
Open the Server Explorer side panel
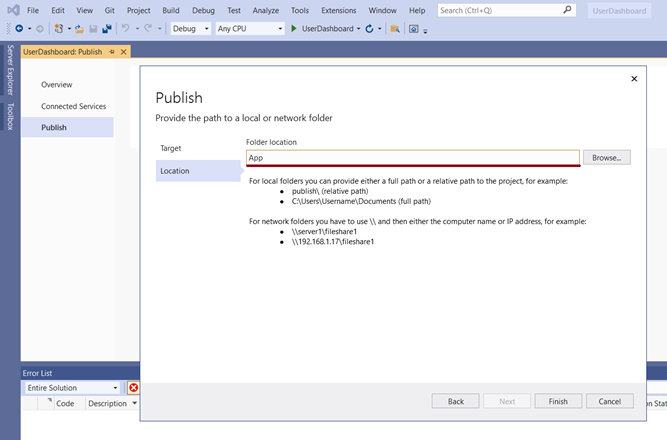click(x=10, y=69)
